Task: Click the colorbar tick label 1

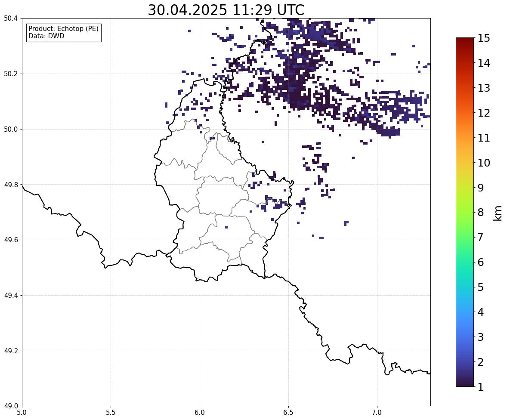Action: pyautogui.click(x=480, y=387)
